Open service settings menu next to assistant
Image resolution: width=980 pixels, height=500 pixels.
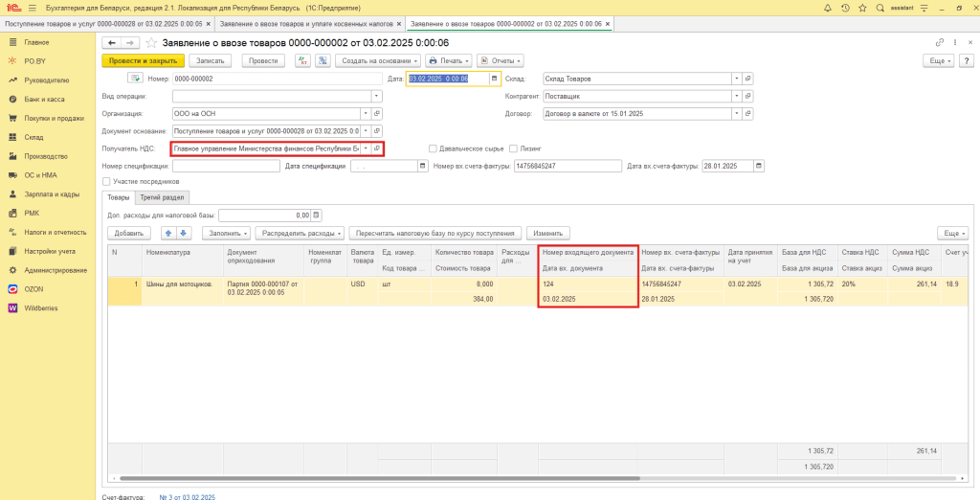pos(923,8)
